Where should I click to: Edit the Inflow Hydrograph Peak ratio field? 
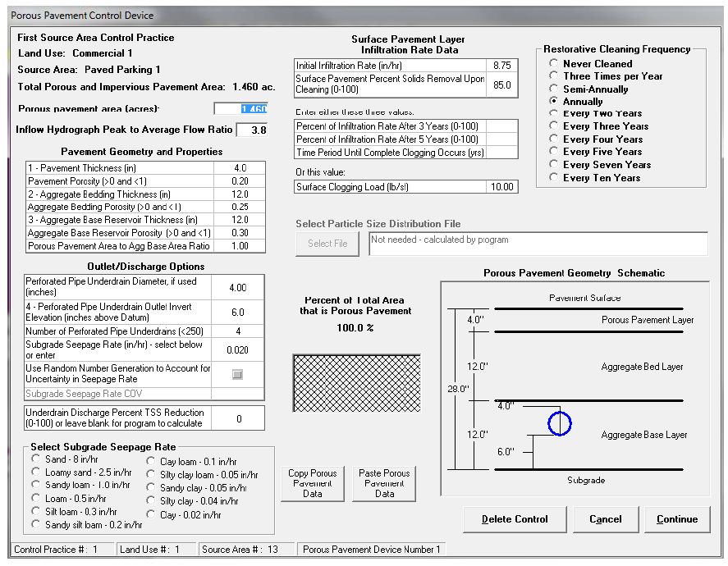click(x=251, y=130)
